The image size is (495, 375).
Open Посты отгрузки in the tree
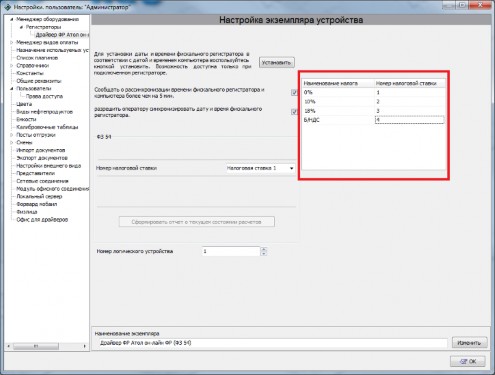pyautogui.click(x=36, y=135)
